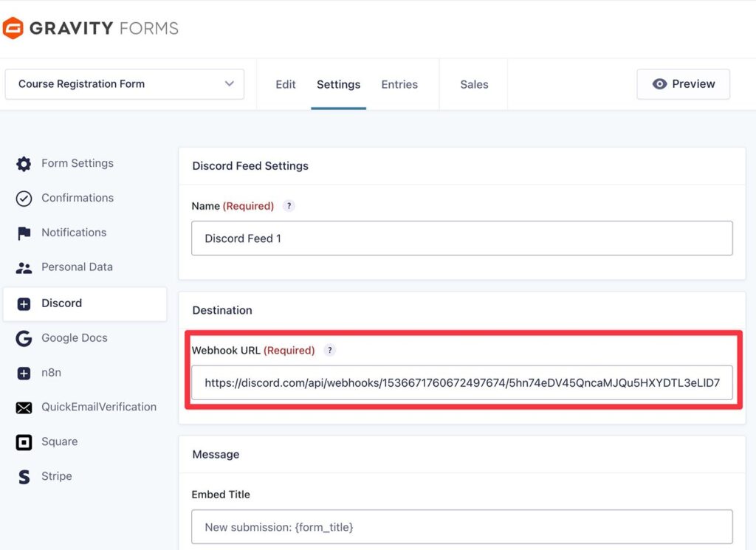Click the Stripe S icon
The width and height of the screenshot is (756, 550).
pyautogui.click(x=24, y=477)
